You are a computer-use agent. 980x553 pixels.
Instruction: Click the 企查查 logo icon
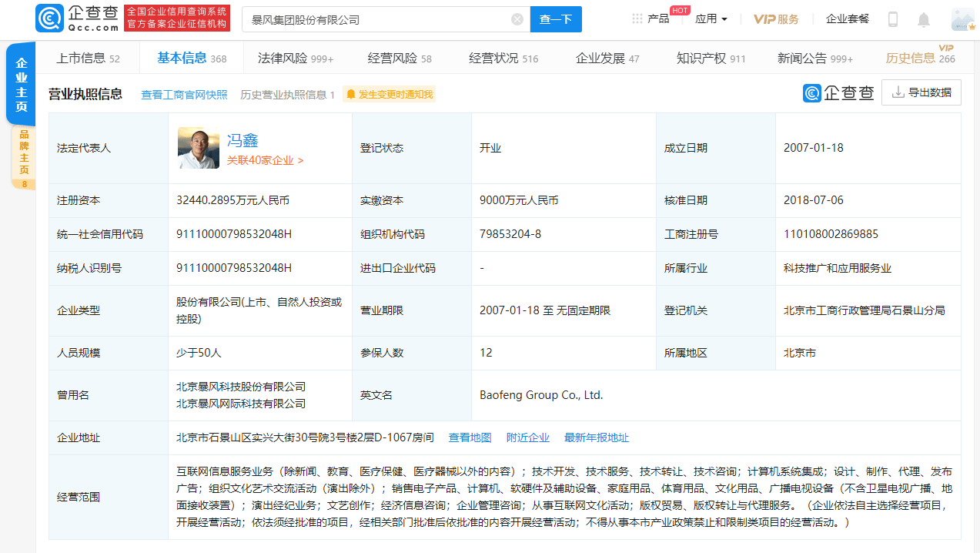49,18
